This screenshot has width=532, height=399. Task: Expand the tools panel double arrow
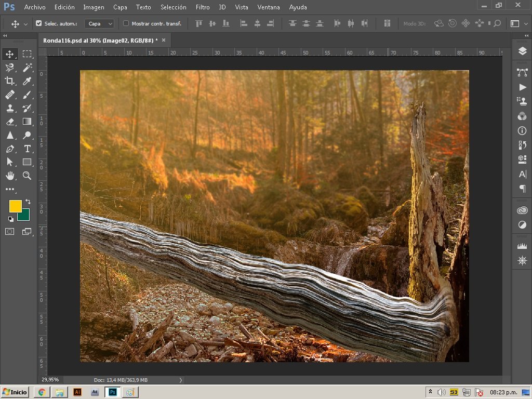click(x=5, y=36)
